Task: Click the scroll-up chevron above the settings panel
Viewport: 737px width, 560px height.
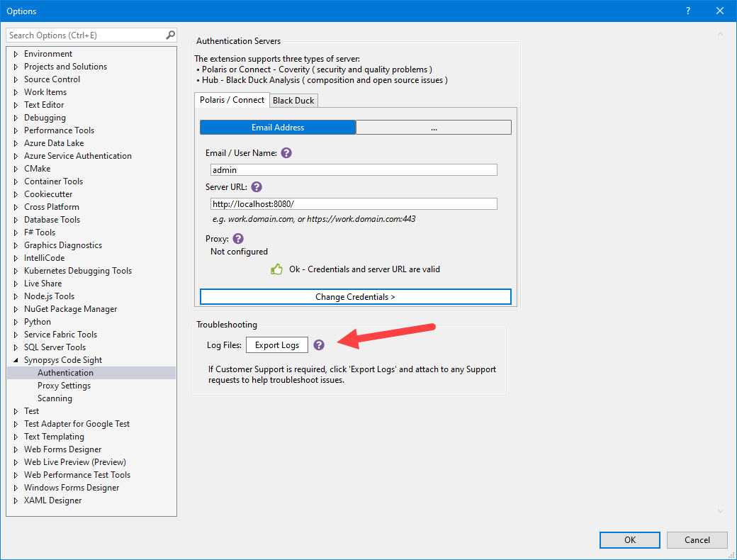Action: (x=720, y=33)
